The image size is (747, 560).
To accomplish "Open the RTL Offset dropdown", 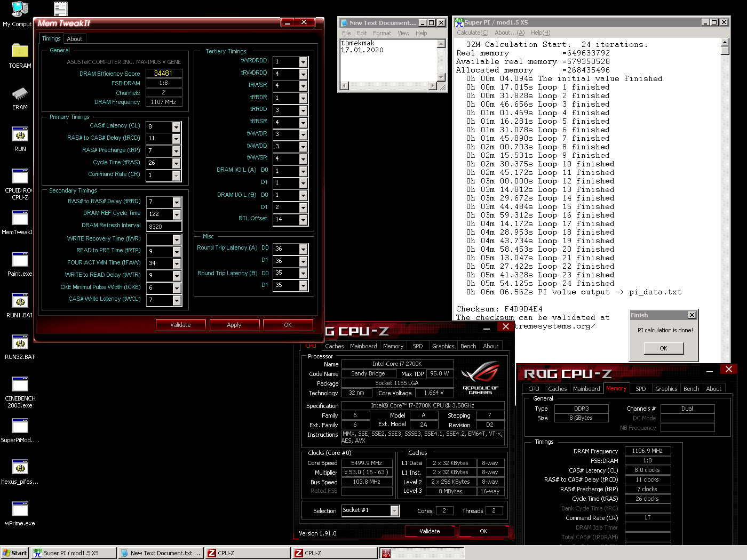I will (303, 220).
